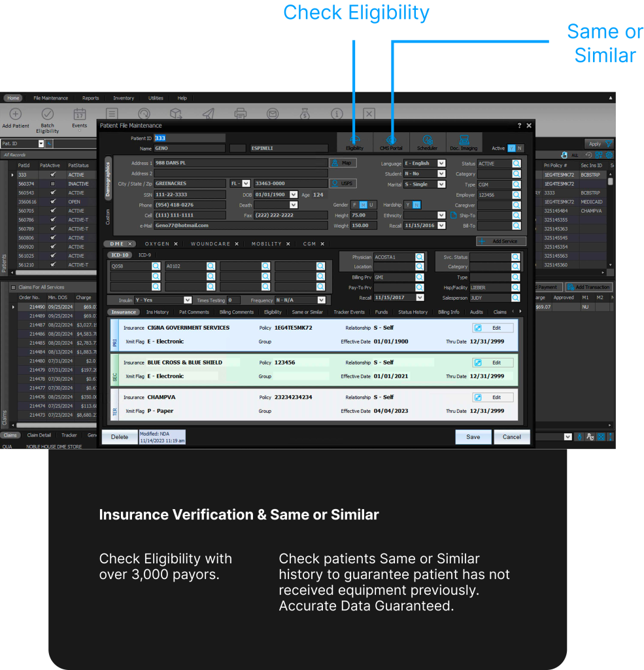Open the CMS Portal icon
Viewport: 644px width, 670px height.
click(x=391, y=141)
